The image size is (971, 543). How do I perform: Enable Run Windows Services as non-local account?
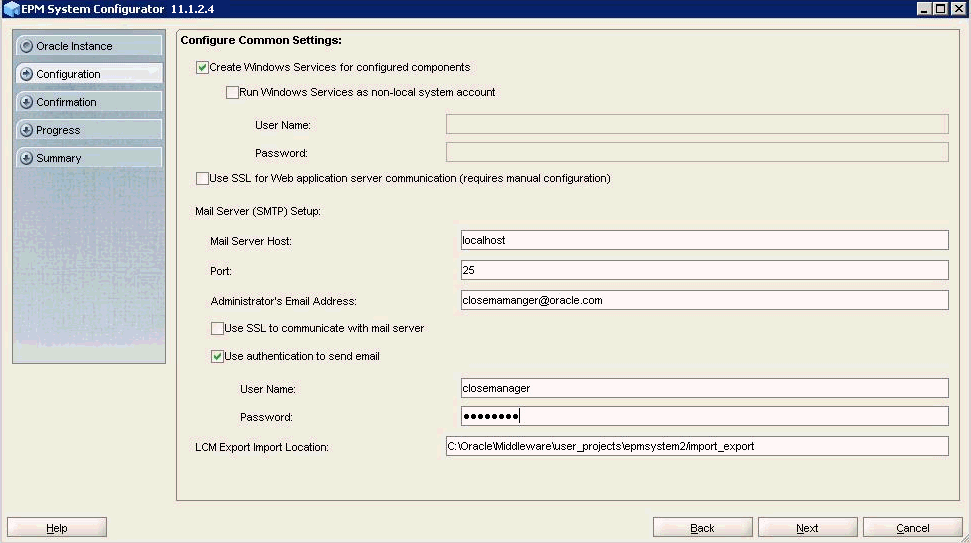click(232, 92)
